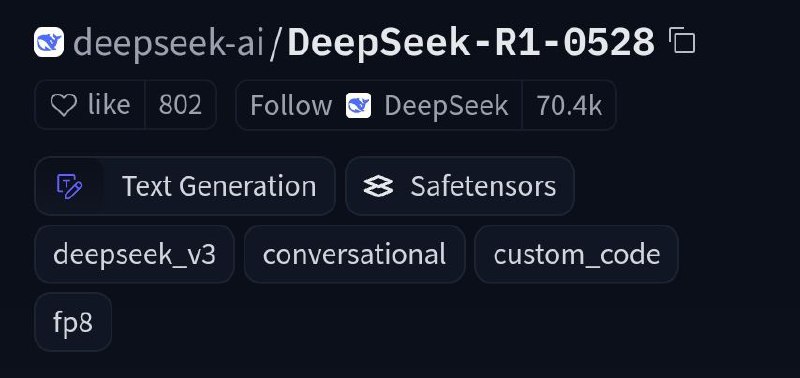Click the Text Generation pencil icon
Viewport: 800px width, 378px height.
click(69, 186)
